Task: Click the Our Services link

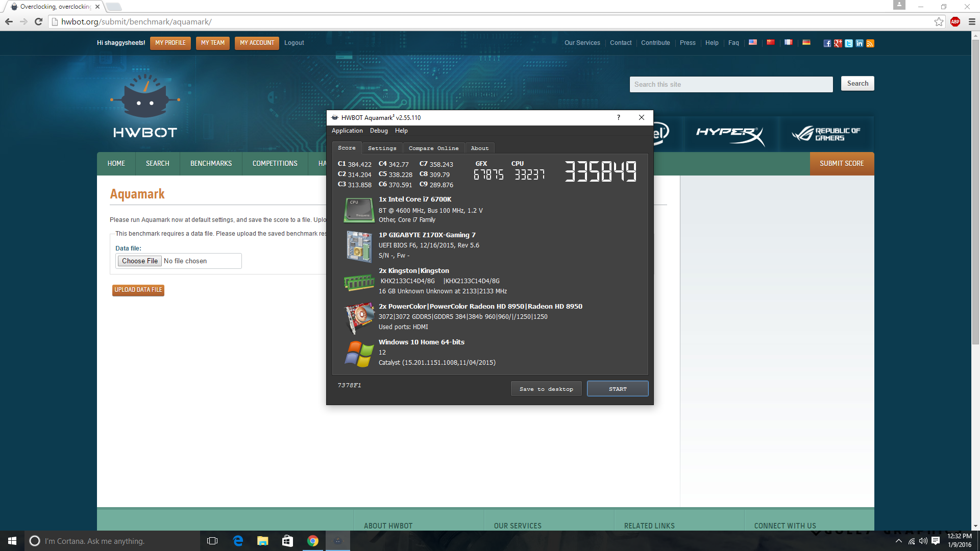Action: [x=582, y=43]
